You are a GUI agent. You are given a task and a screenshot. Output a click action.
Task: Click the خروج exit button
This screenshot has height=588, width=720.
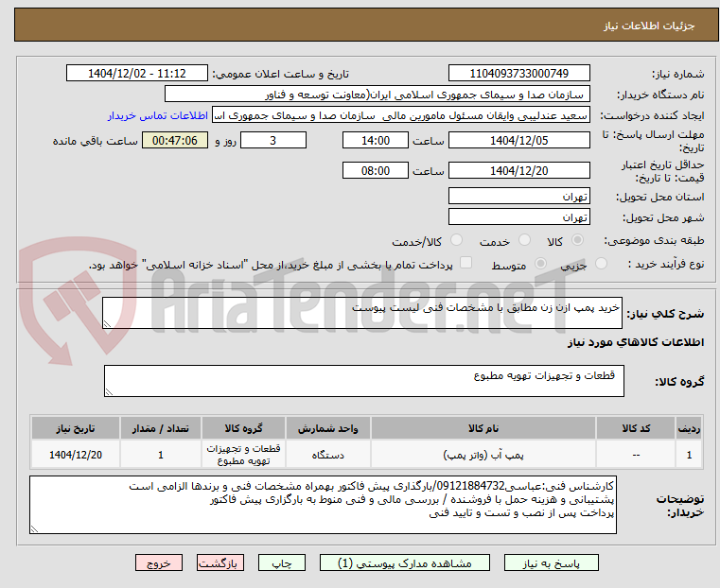[159, 563]
